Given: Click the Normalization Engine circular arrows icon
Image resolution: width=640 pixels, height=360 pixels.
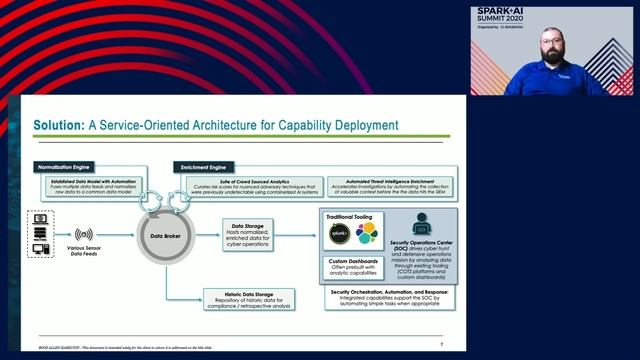Looking at the screenshot, I should click(151, 201).
